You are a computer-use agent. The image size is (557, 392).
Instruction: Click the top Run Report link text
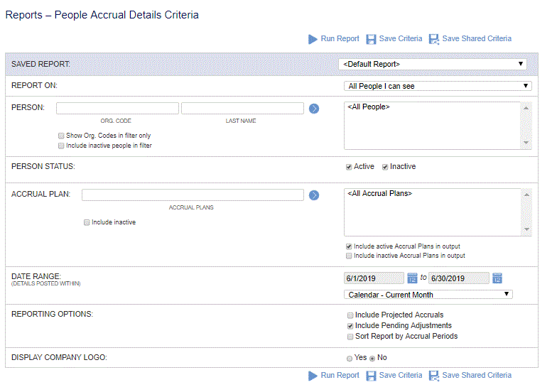coord(340,38)
